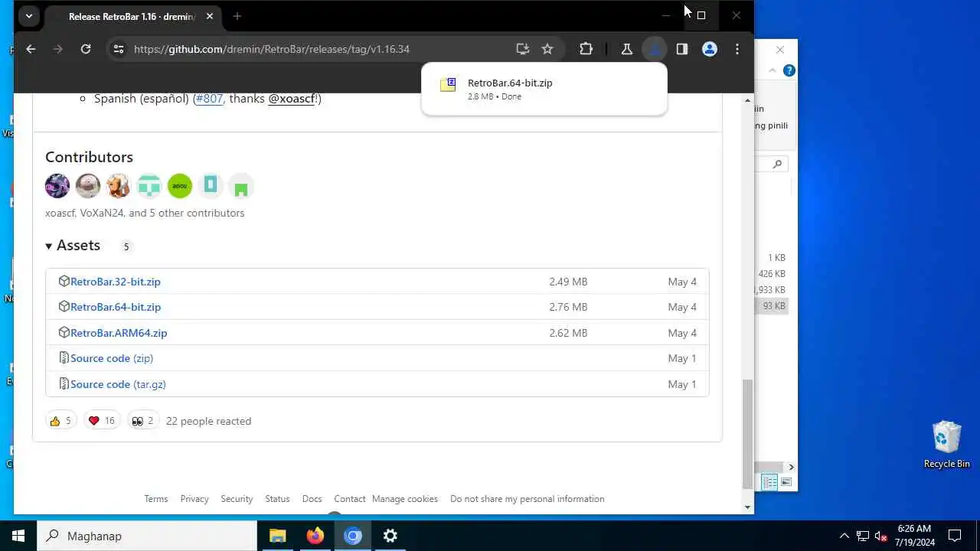Click the file icon beside Source code (zip)
The width and height of the screenshot is (980, 551).
(x=64, y=358)
